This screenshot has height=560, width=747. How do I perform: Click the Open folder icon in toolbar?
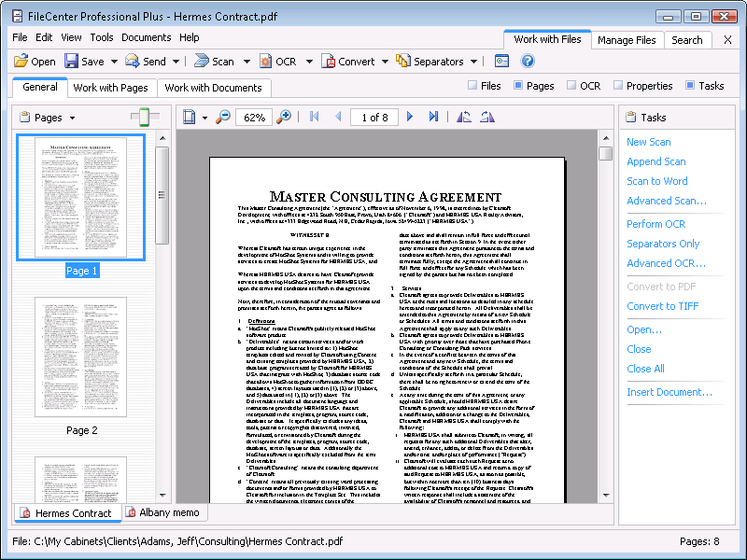(x=21, y=62)
